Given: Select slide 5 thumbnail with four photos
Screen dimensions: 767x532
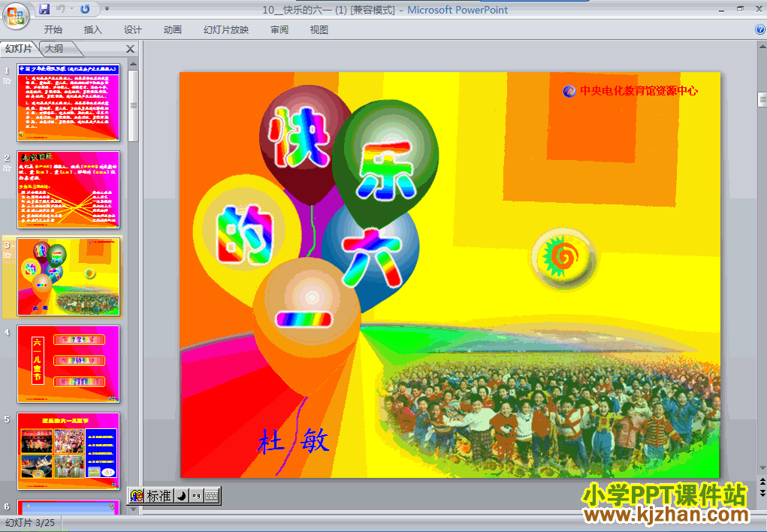Looking at the screenshot, I should 68,452.
